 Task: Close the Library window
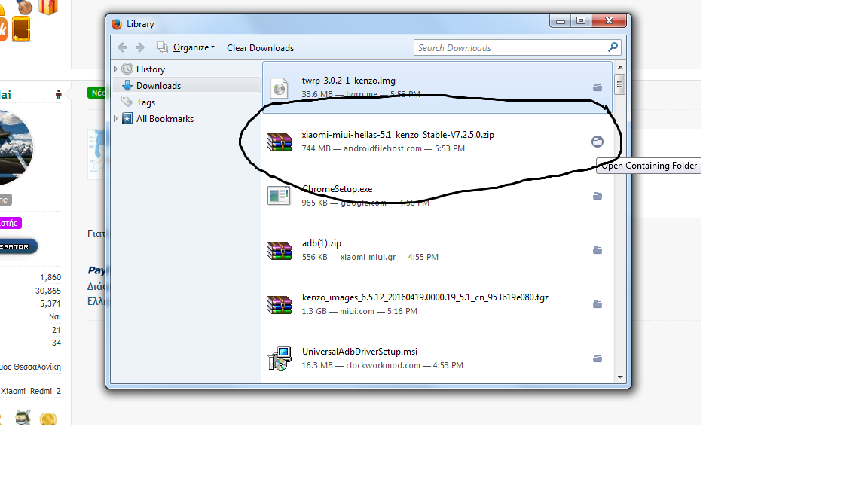click(x=609, y=20)
